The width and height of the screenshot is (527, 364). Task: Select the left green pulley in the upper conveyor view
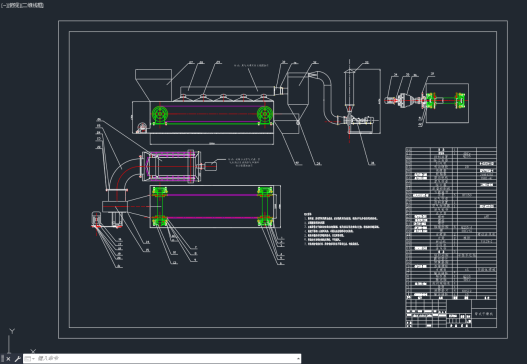coord(160,115)
